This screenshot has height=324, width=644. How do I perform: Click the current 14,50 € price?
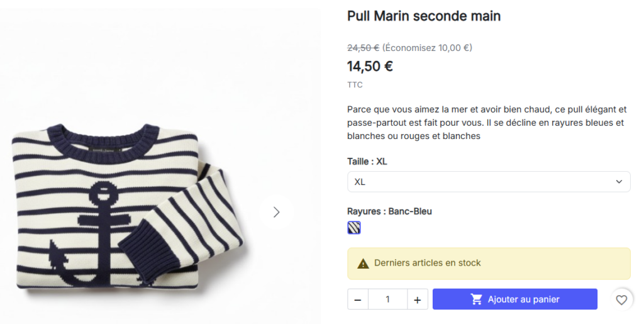click(x=370, y=65)
